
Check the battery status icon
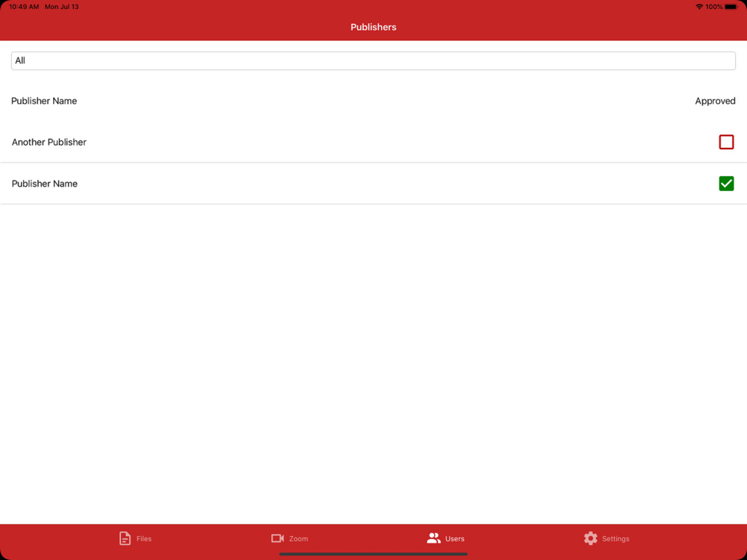[x=731, y=7]
